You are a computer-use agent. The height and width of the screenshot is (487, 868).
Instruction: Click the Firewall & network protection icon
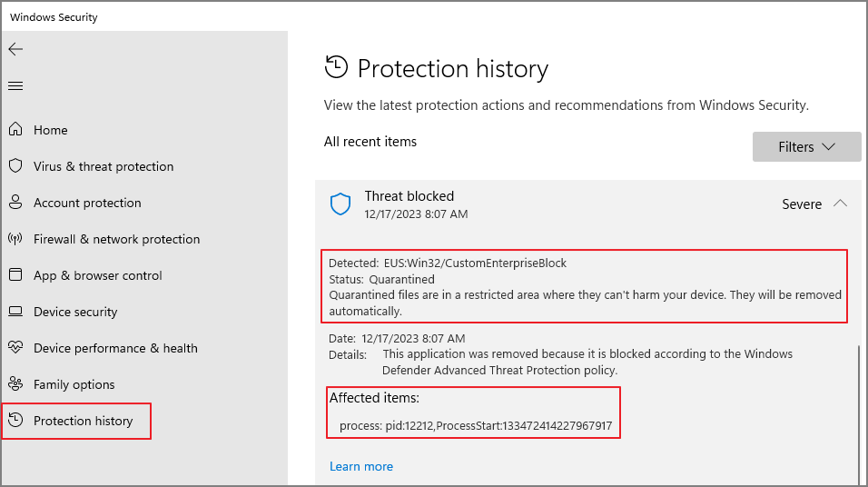click(x=15, y=239)
